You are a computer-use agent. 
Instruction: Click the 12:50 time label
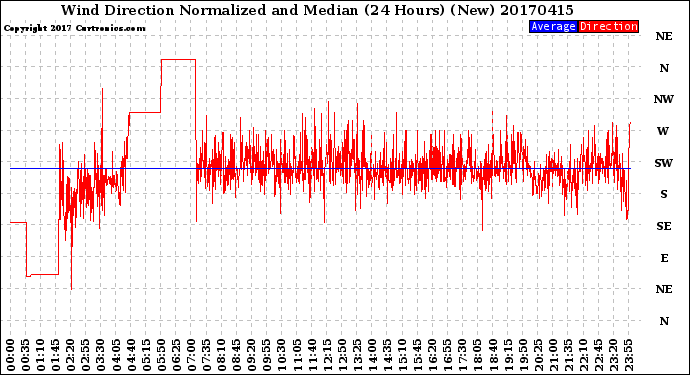[342, 355]
